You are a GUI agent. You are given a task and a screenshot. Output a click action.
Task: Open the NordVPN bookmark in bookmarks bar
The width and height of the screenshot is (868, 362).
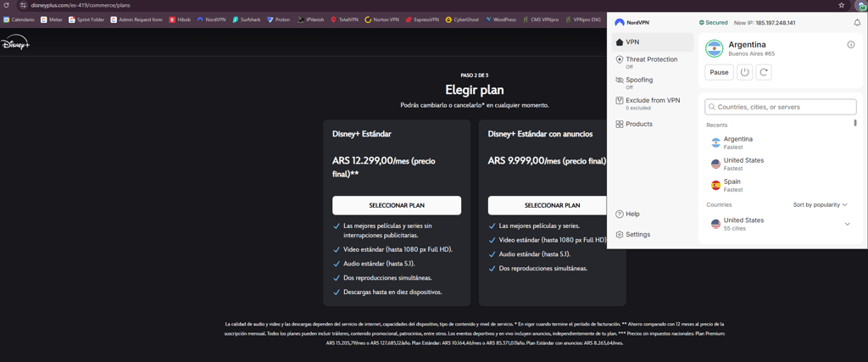click(211, 19)
